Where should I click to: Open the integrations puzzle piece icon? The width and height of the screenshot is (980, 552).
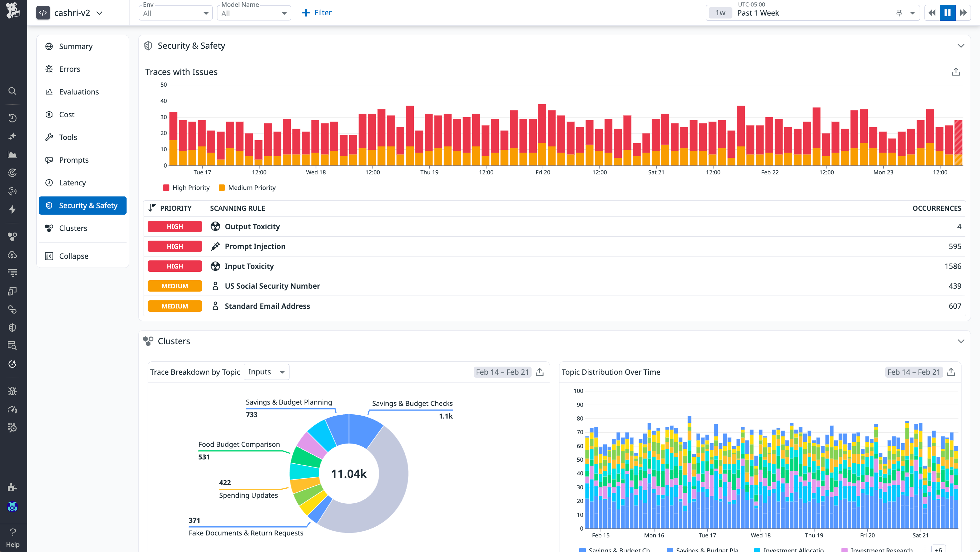pos(13,487)
